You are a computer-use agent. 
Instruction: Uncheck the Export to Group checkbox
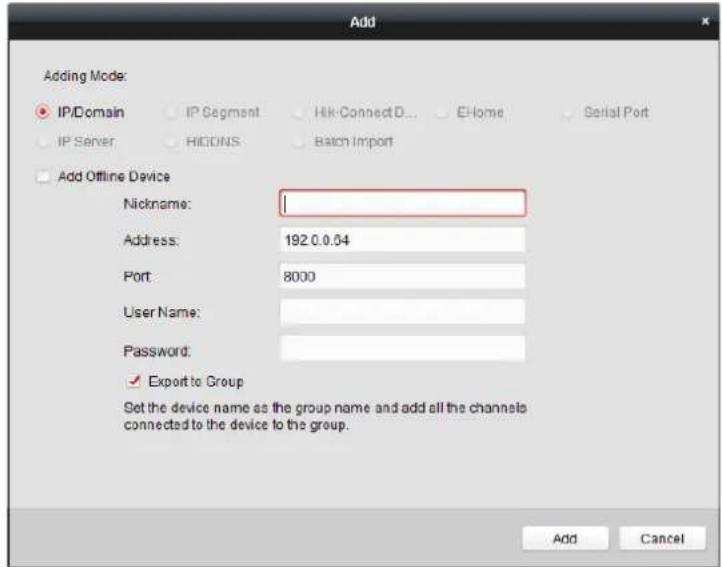[134, 381]
